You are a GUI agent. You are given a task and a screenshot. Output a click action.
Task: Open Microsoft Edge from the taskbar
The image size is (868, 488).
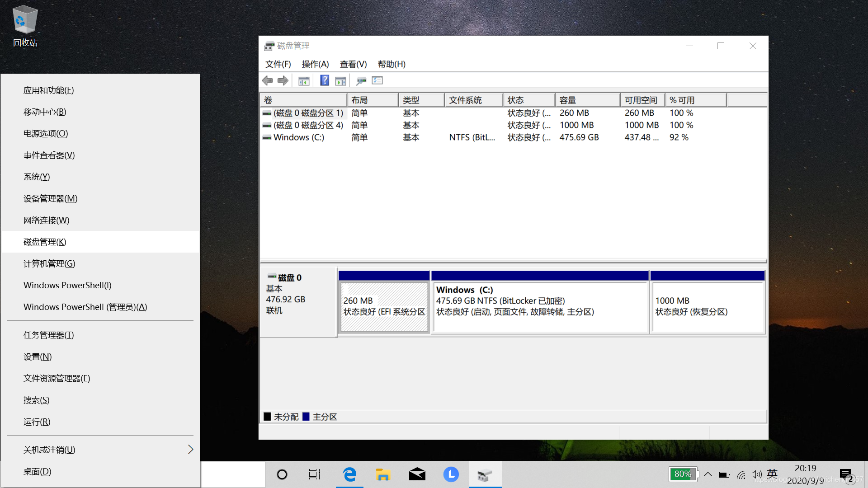tap(349, 474)
